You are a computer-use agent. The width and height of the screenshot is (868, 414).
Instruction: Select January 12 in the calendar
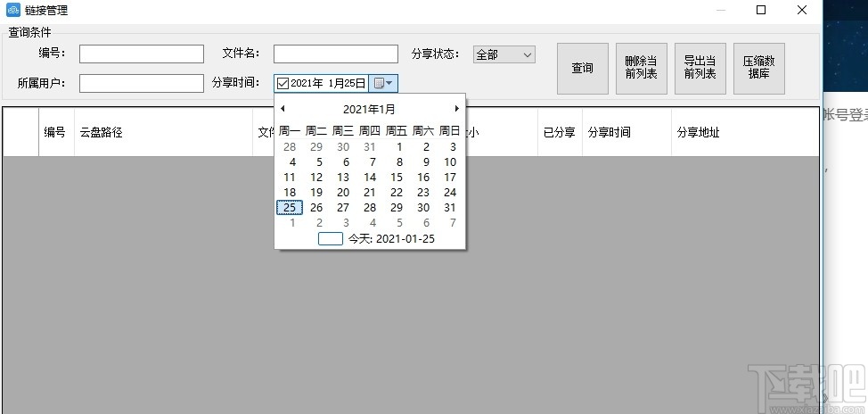click(316, 178)
